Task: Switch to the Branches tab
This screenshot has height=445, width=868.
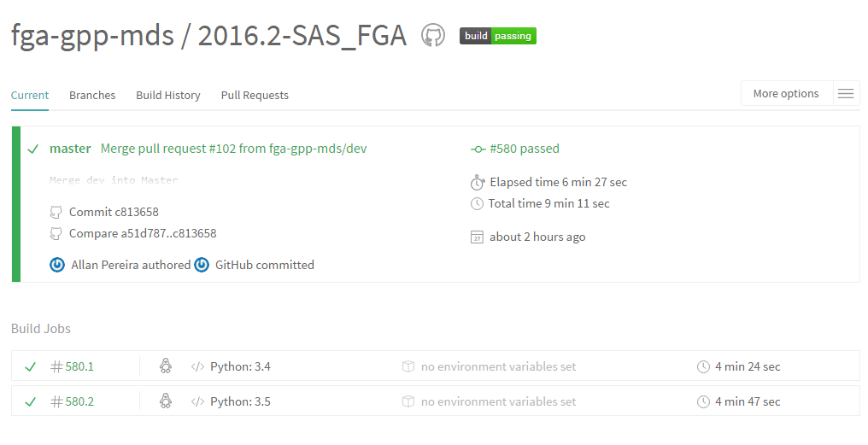Action: (92, 96)
